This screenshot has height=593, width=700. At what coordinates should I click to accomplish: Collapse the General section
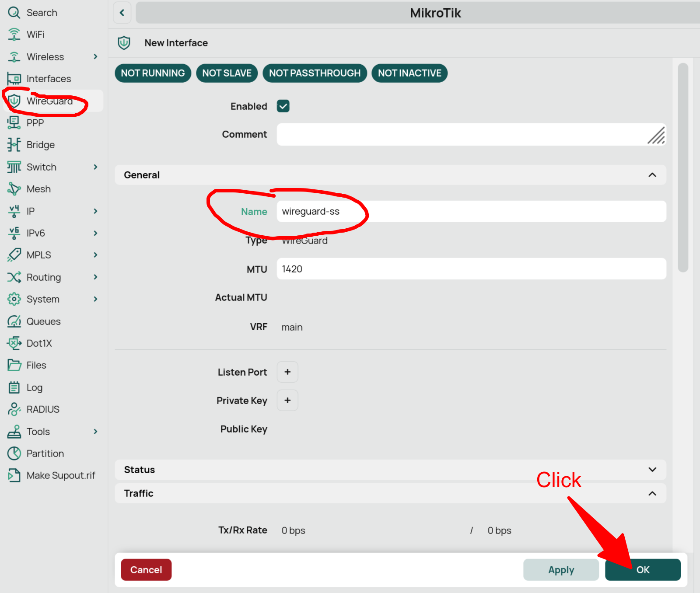[652, 175]
